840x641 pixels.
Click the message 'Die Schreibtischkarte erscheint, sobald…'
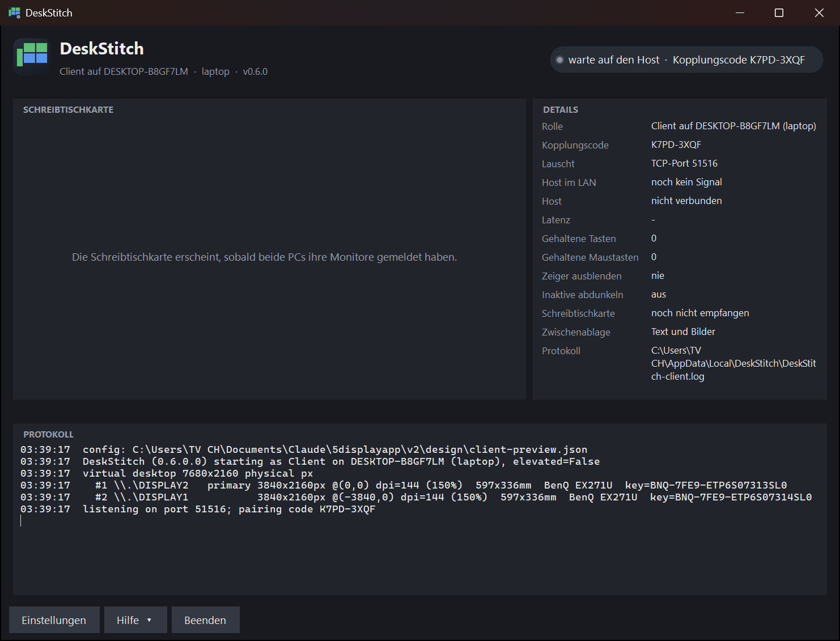[x=264, y=257]
